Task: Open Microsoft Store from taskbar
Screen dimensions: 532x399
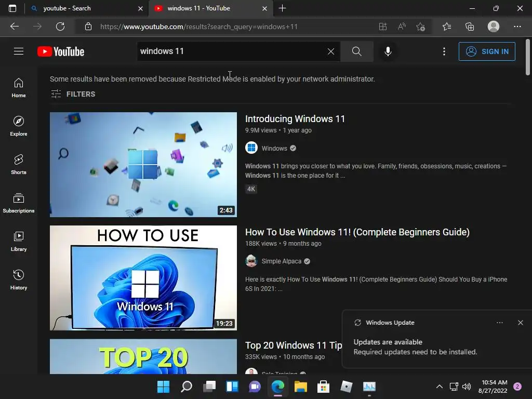Action: point(323,387)
